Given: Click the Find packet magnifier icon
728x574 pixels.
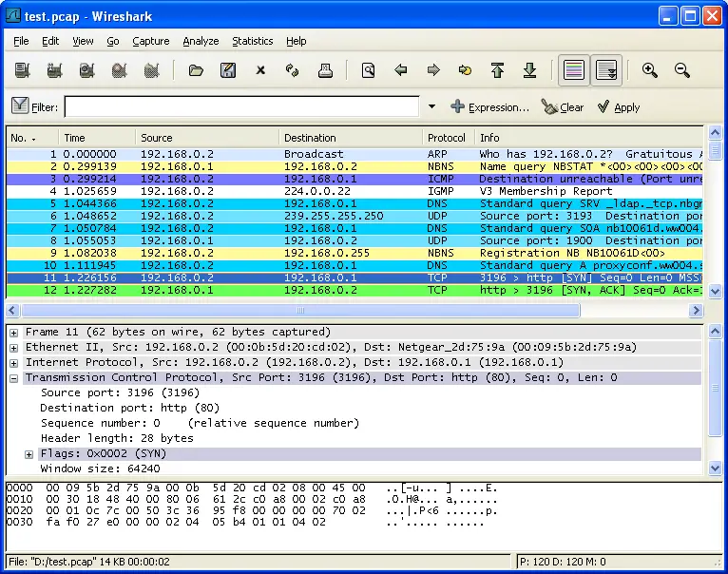Looking at the screenshot, I should [369, 70].
